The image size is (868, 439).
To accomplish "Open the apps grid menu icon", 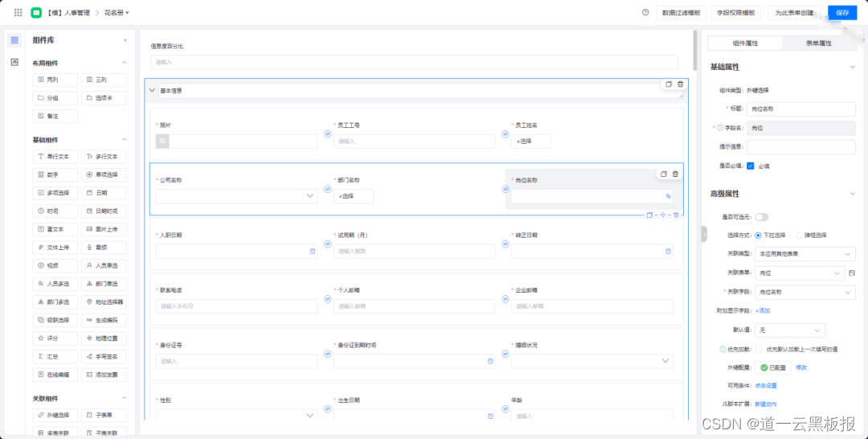I will point(18,12).
